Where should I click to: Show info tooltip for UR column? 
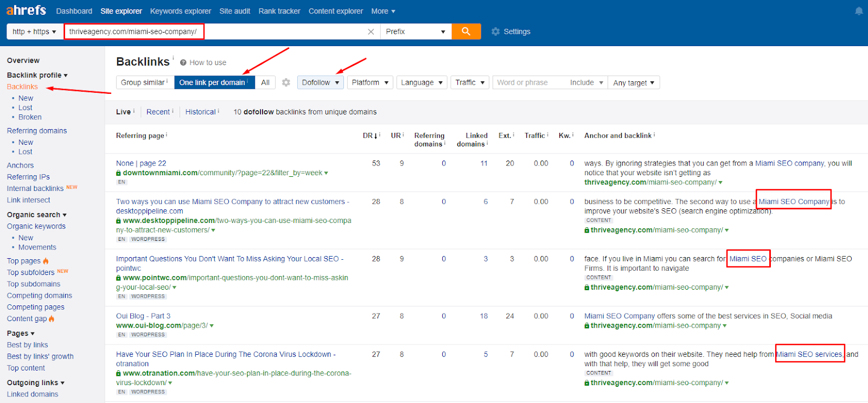(404, 135)
